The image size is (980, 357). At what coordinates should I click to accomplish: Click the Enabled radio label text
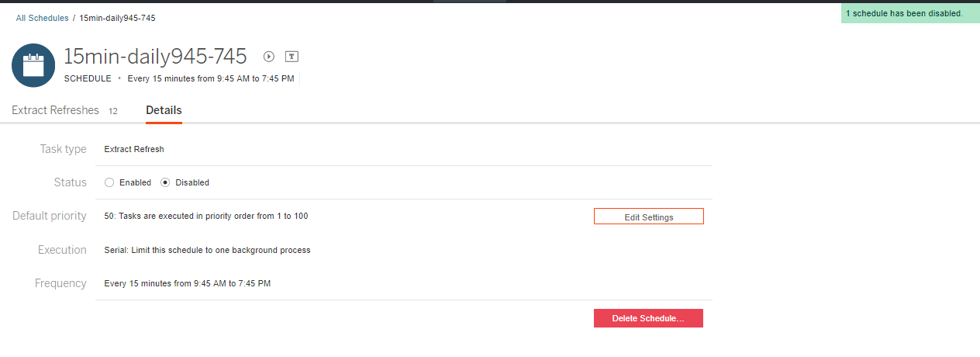point(136,182)
